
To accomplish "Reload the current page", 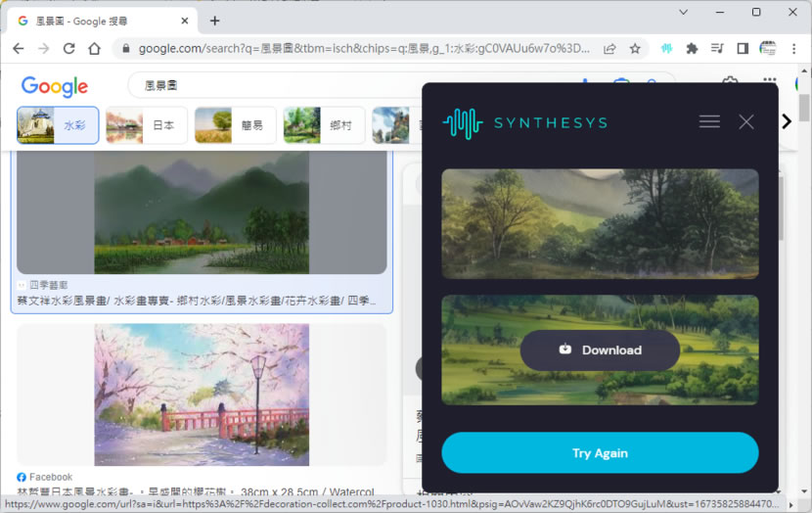I will pyautogui.click(x=68, y=48).
